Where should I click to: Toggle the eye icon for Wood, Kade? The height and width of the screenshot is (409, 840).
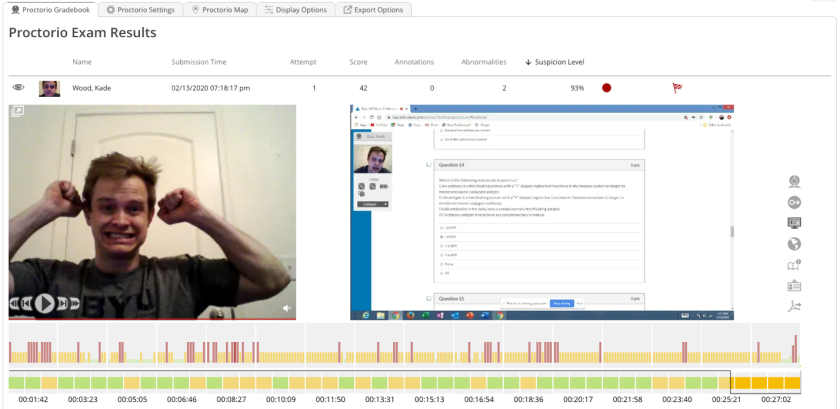click(18, 87)
